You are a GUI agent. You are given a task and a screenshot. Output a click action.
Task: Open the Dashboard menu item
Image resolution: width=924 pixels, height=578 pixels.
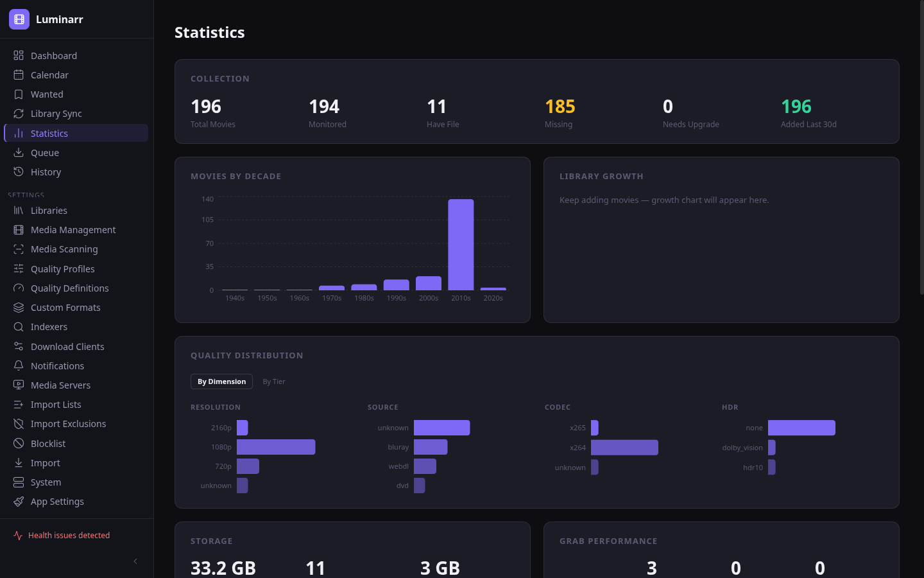54,55
